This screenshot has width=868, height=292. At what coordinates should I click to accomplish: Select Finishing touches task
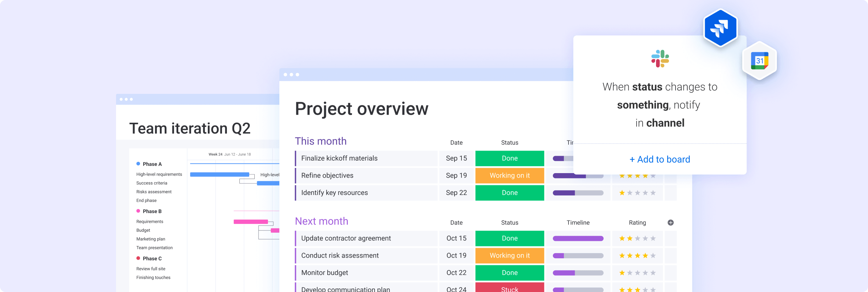[153, 278]
